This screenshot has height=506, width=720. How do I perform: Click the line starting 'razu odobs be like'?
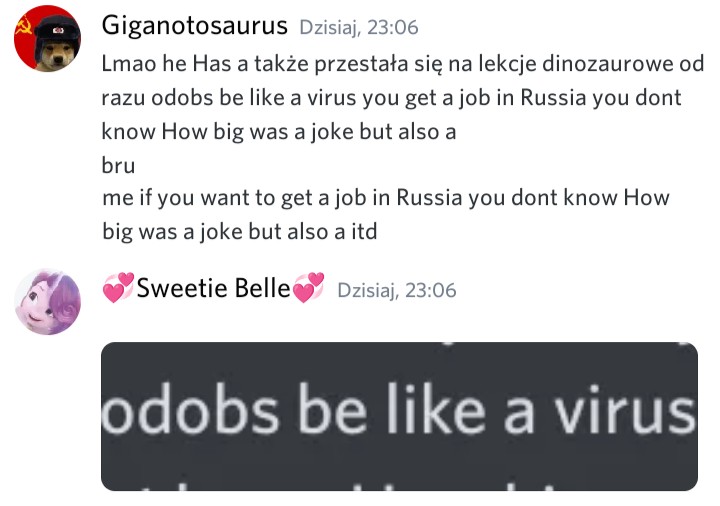[391, 98]
